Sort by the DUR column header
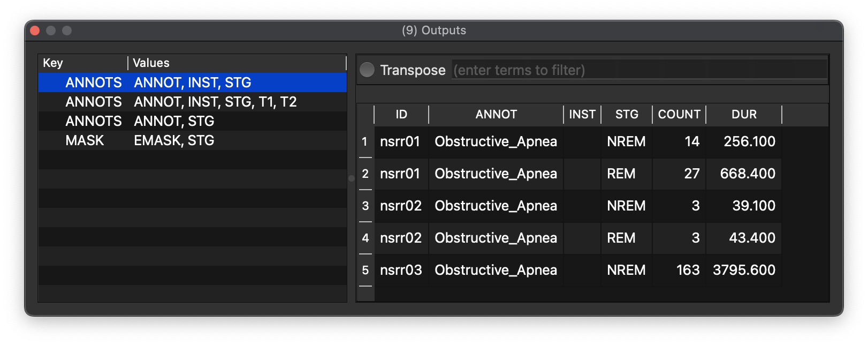Screen dimensions: 868x345 coord(744,114)
